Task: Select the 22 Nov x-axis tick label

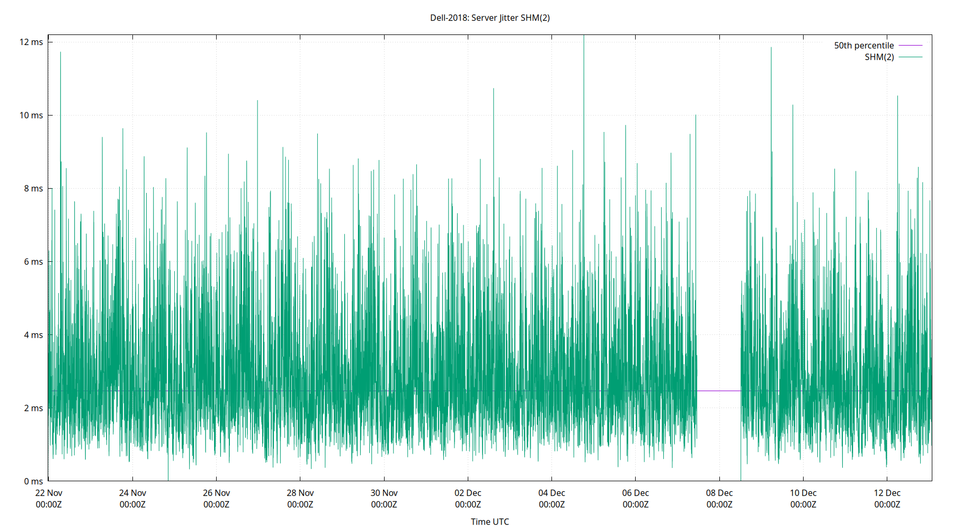Action: (49, 492)
